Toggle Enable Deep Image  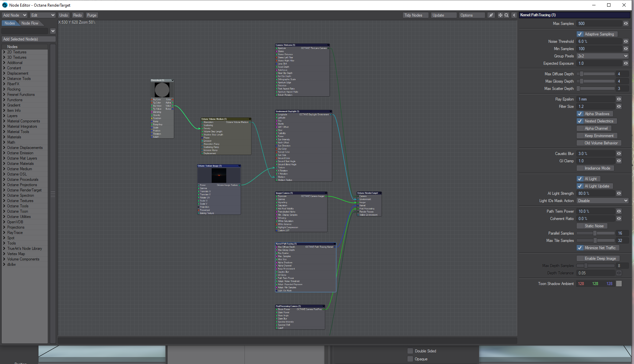tap(598, 258)
